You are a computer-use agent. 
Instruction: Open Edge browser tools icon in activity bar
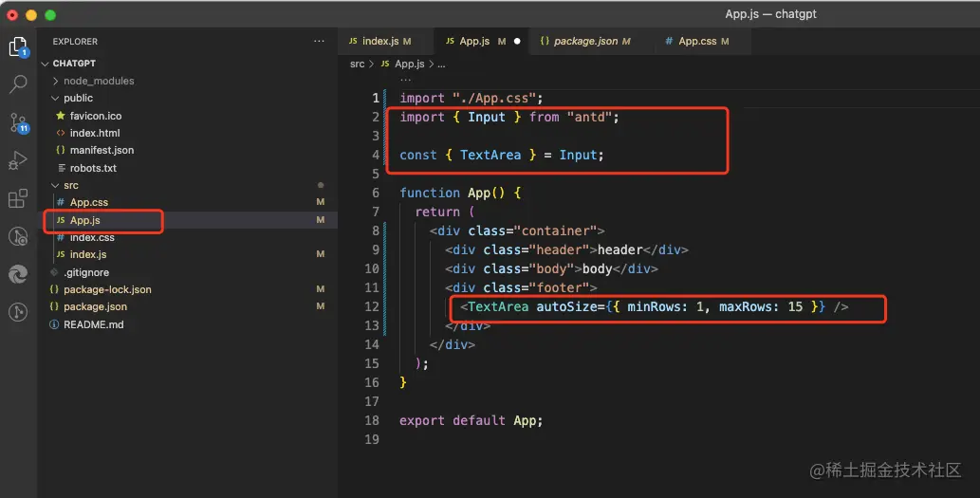17,274
